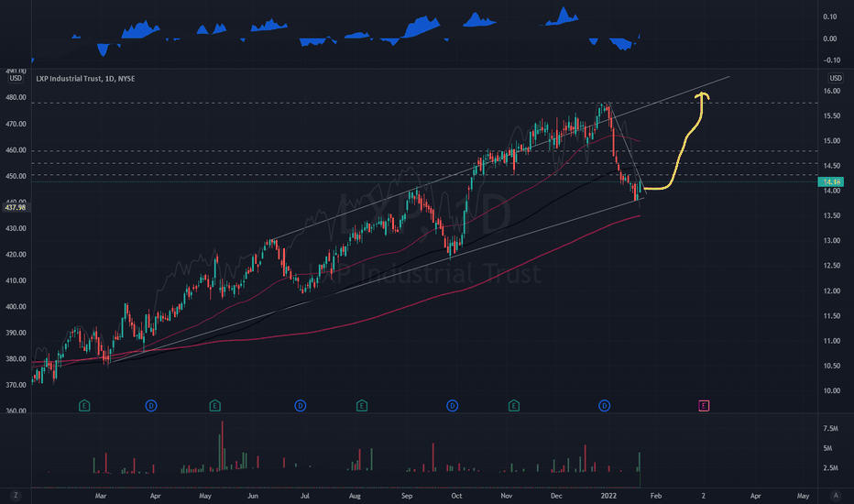
Task: Click the Mar label on time axis
Action: coord(101,496)
